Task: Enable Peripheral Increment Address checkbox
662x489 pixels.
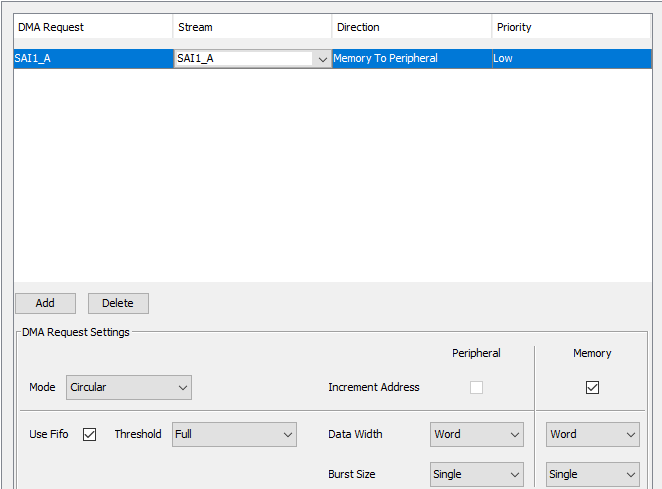Action: 477,387
